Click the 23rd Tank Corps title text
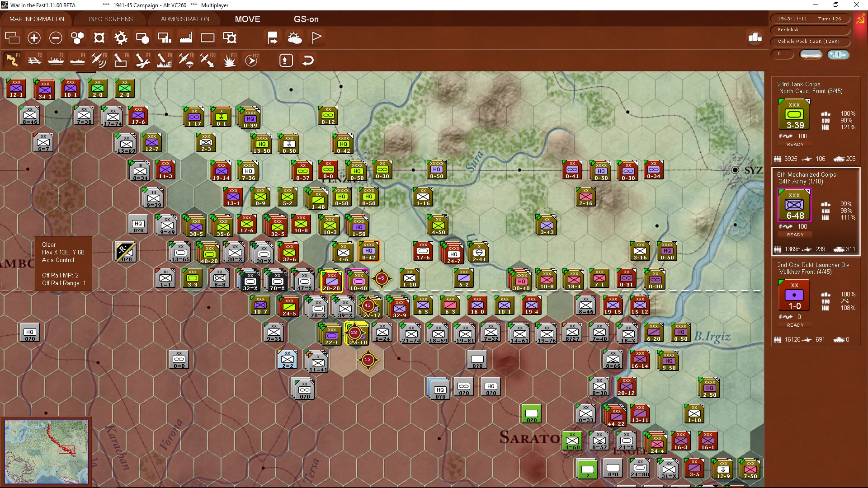This screenshot has height=488, width=868. (x=798, y=84)
